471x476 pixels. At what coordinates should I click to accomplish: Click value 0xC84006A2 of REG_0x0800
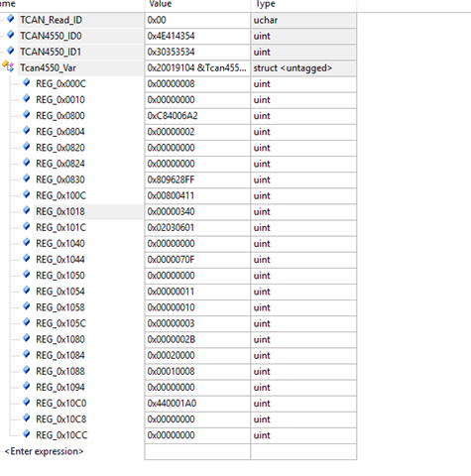pyautogui.click(x=173, y=116)
